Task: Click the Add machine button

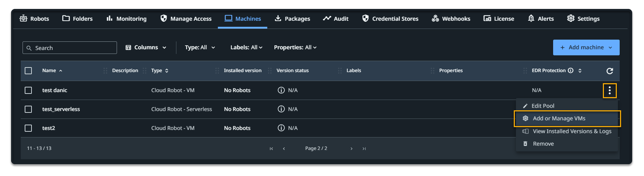Action: [x=586, y=47]
